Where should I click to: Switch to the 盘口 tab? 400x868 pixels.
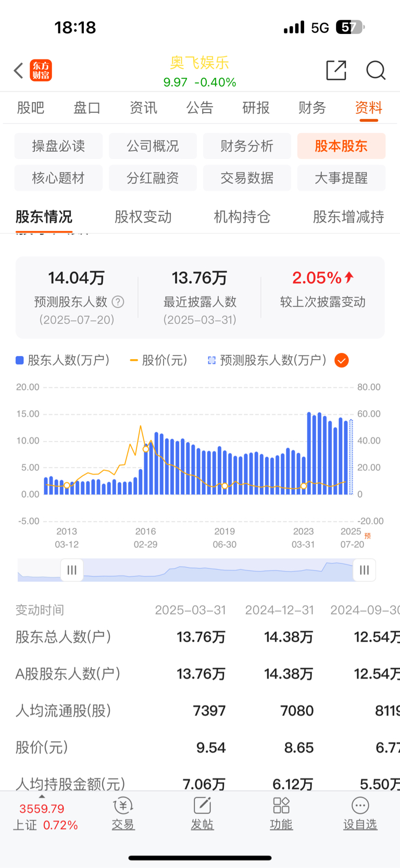87,108
